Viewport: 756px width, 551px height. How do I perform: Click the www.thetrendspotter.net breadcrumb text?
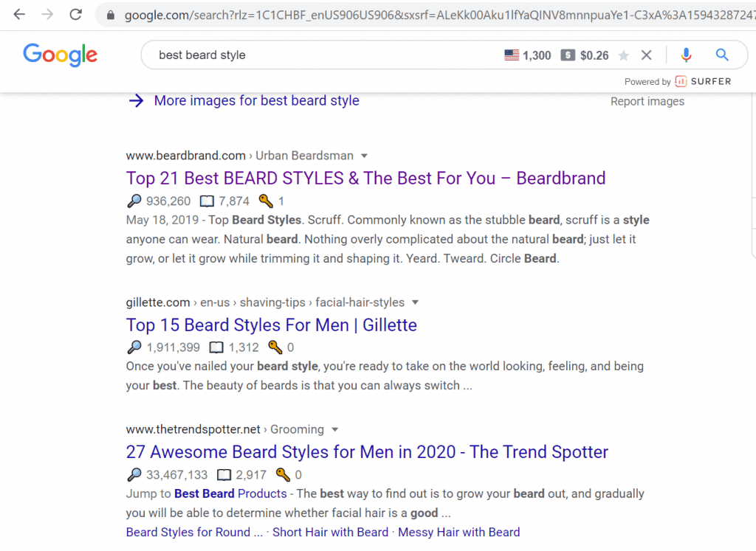tap(193, 429)
